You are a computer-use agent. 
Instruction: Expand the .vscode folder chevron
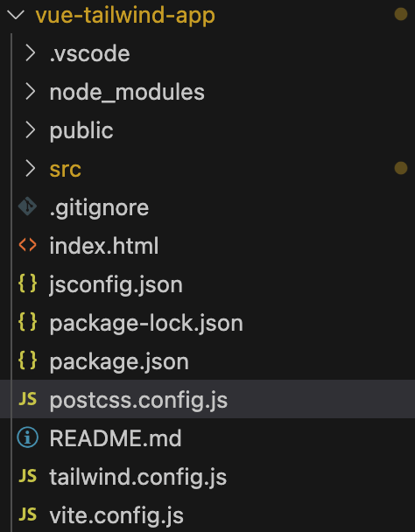coord(31,53)
